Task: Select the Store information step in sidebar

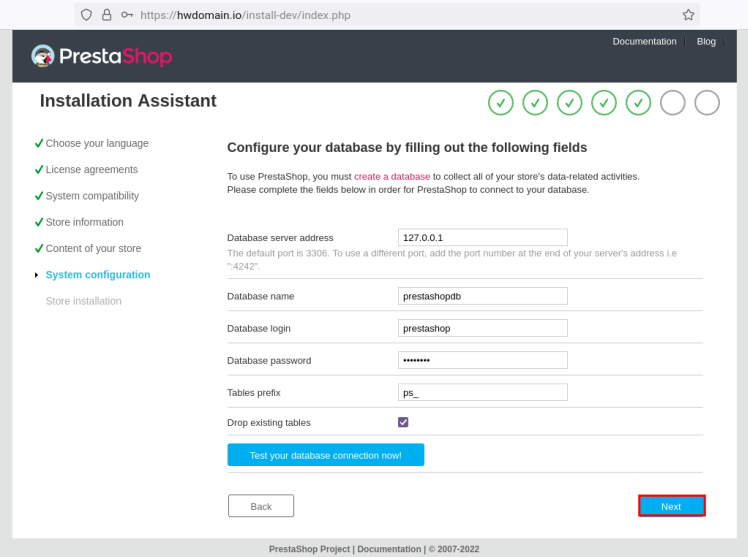Action: [x=84, y=222]
